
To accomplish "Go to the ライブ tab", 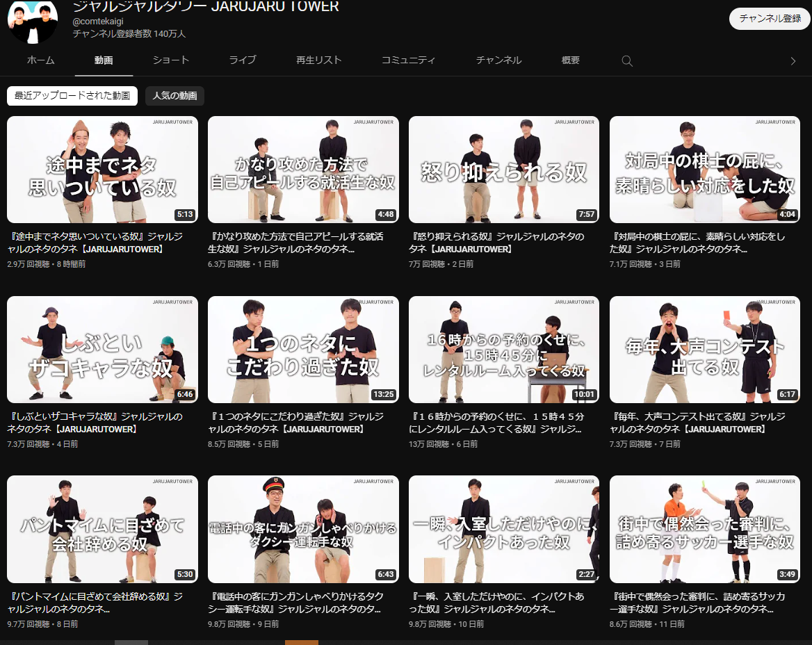I will (x=243, y=60).
